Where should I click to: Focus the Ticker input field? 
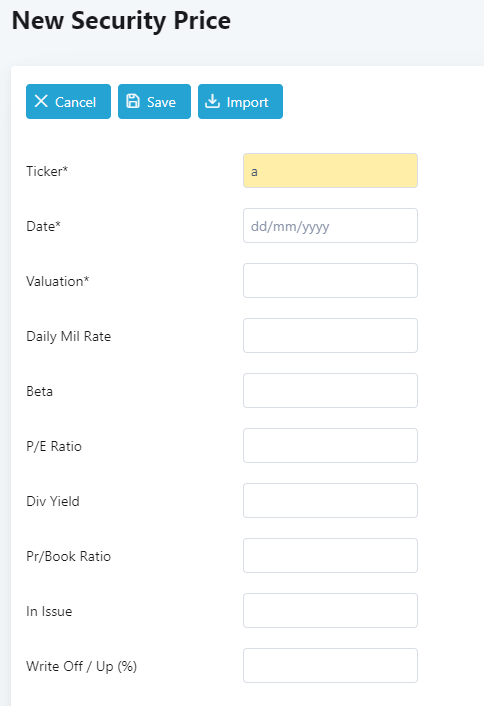point(330,171)
